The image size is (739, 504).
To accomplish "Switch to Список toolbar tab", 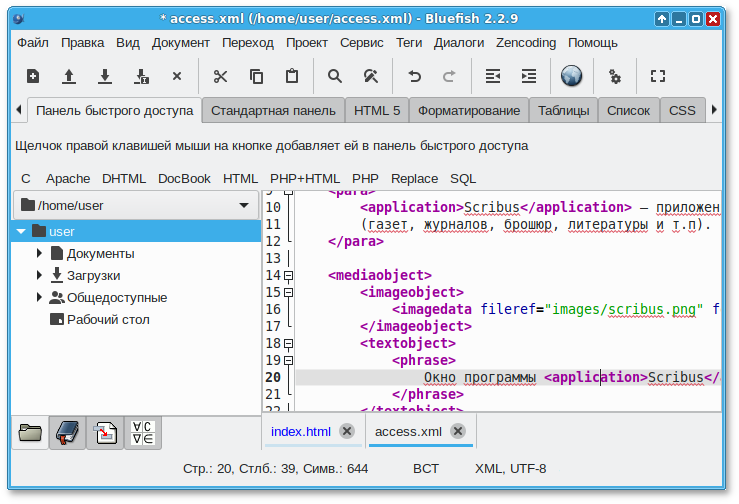I will 628,111.
